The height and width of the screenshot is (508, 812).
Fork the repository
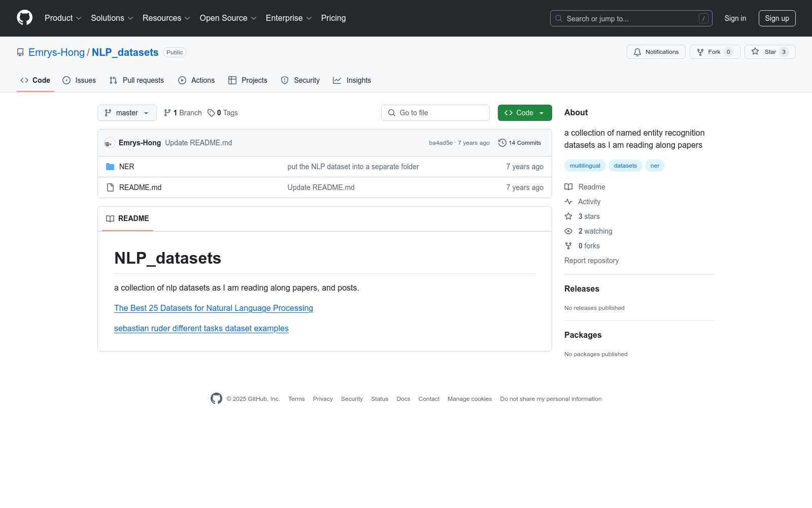pos(715,52)
